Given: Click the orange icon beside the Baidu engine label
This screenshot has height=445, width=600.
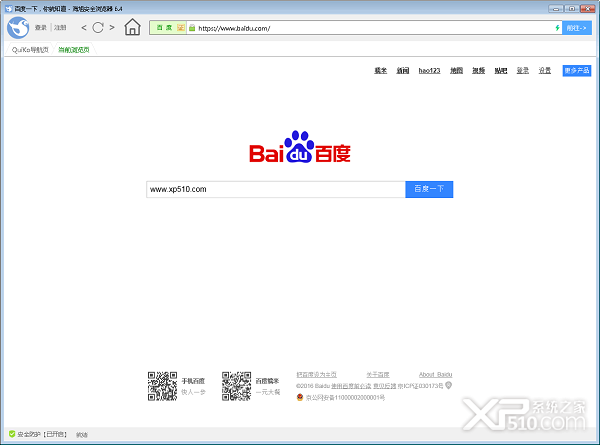Looking at the screenshot, I should (x=181, y=28).
